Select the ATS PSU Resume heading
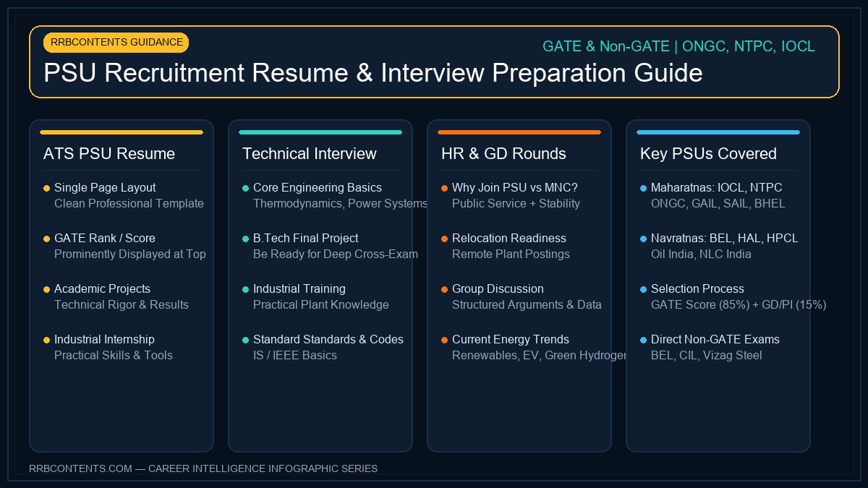Image resolution: width=868 pixels, height=488 pixels. (x=109, y=154)
